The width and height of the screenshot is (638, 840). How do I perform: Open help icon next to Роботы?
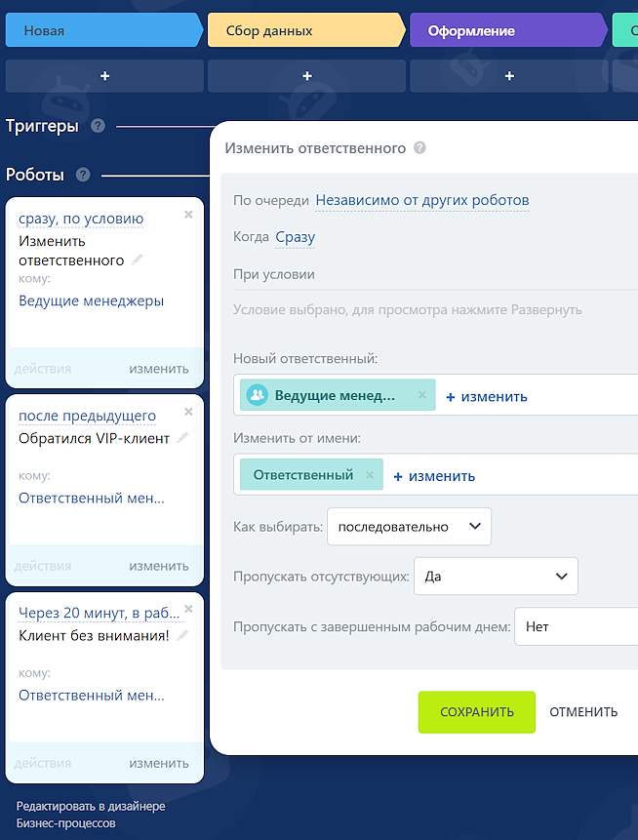(x=83, y=175)
